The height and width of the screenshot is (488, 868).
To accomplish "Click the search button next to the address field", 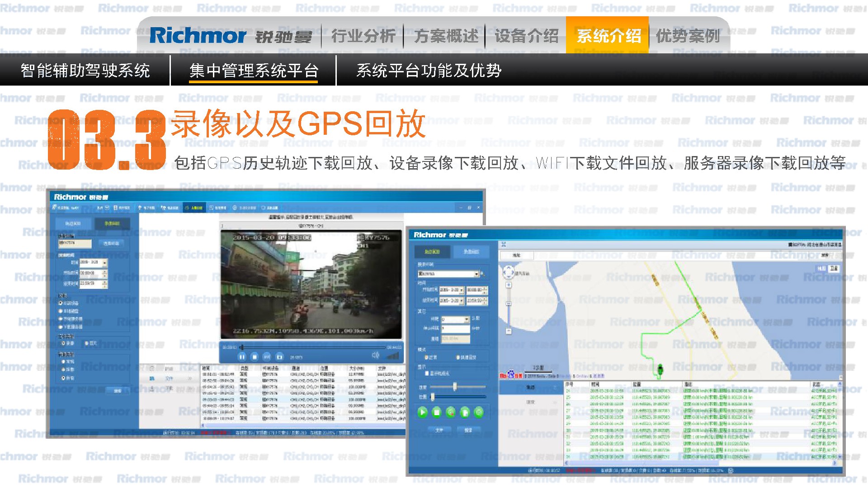I will click(x=825, y=256).
